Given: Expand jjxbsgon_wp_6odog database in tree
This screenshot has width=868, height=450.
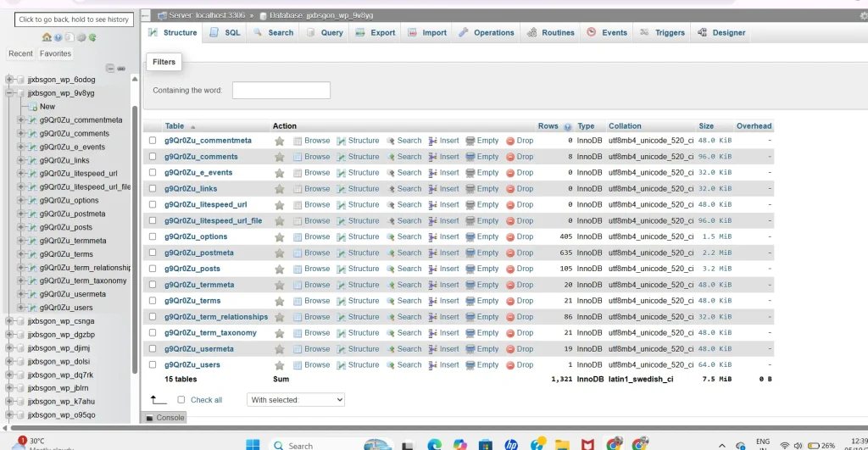Looking at the screenshot, I should click(9, 80).
